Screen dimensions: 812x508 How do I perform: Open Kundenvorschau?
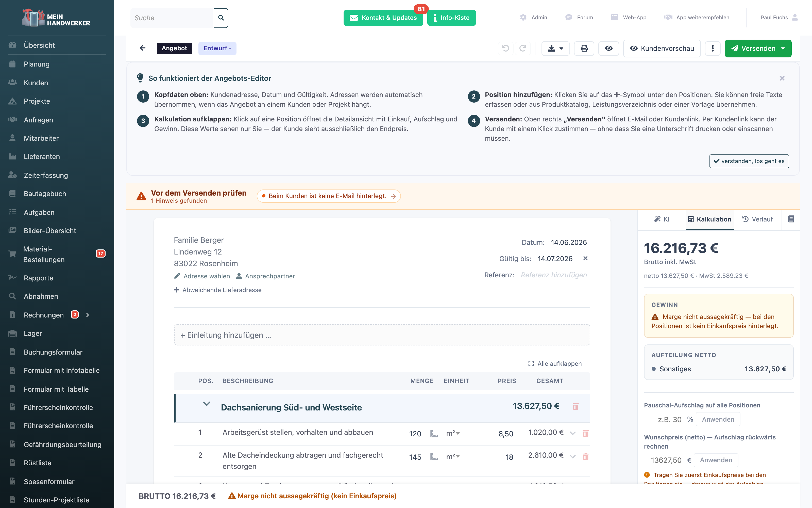click(662, 48)
